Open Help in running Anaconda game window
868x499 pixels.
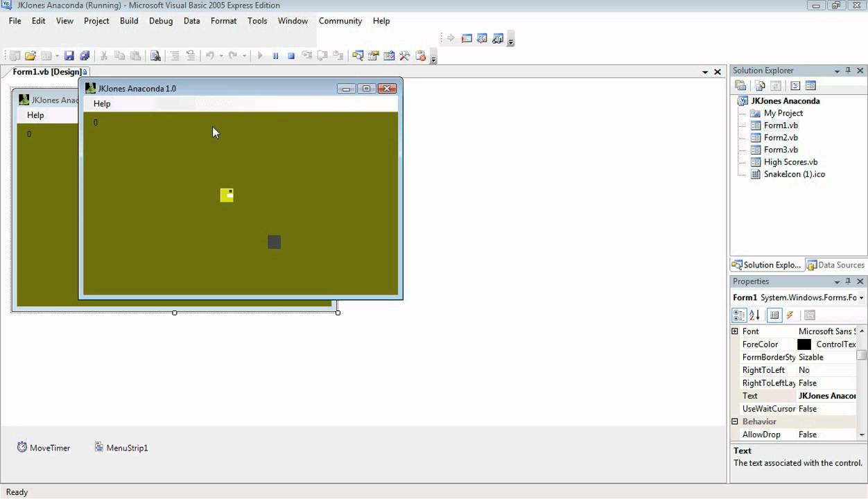tap(102, 103)
